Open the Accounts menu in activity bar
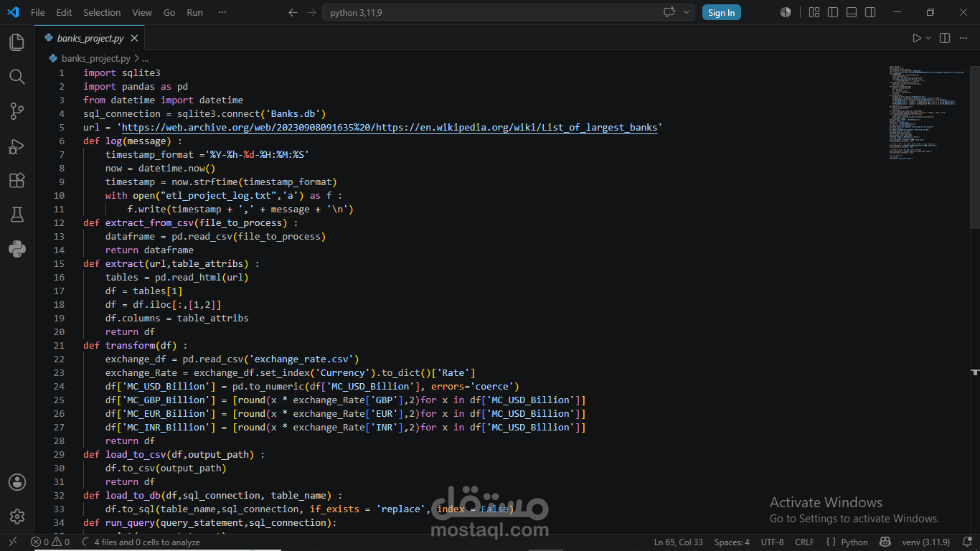Viewport: 980px width, 551px height. [x=17, y=482]
